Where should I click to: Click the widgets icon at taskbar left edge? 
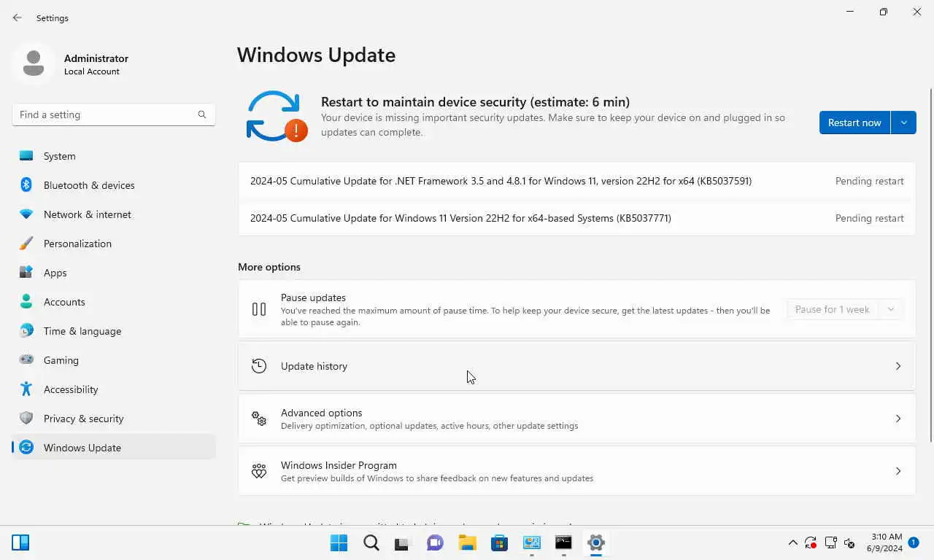pos(20,542)
